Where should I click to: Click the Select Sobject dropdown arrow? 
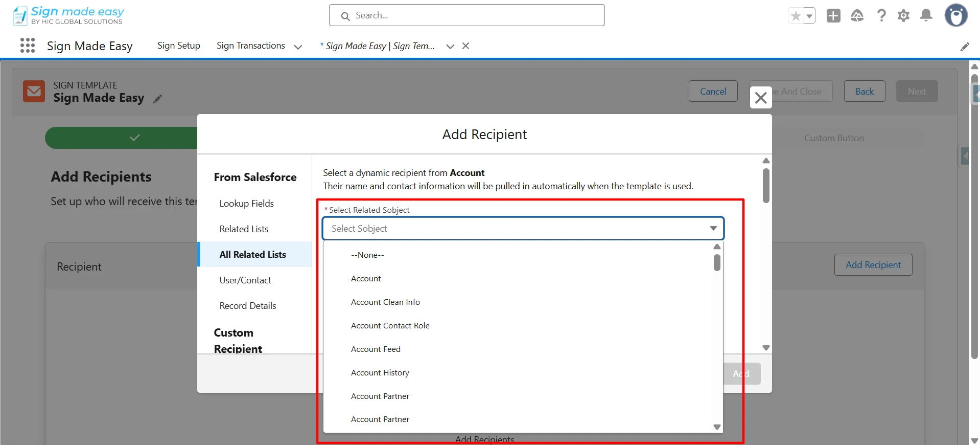point(713,229)
